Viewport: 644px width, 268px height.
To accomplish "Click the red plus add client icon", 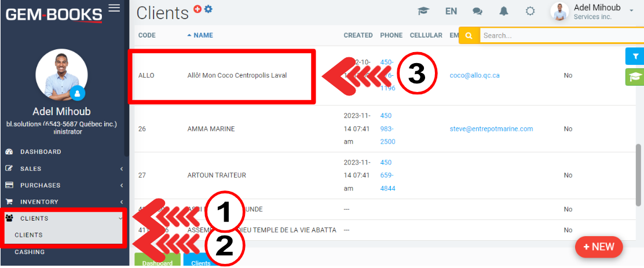I will point(197,9).
